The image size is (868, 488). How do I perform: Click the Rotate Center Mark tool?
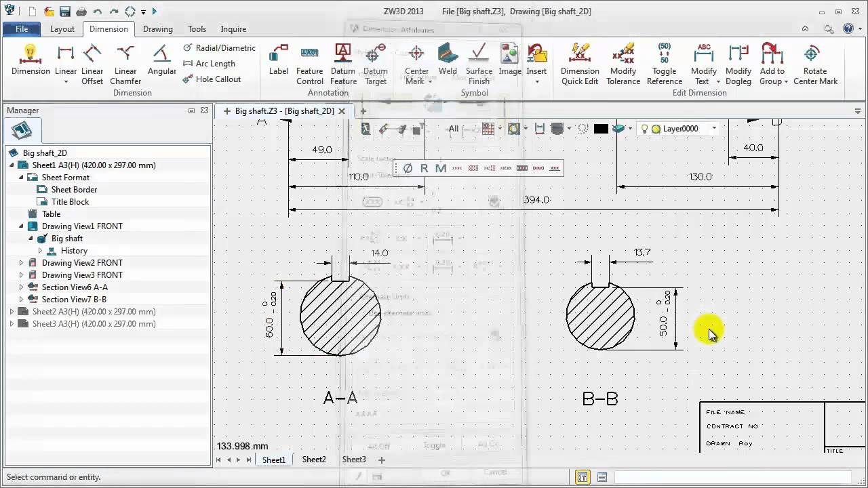point(815,65)
